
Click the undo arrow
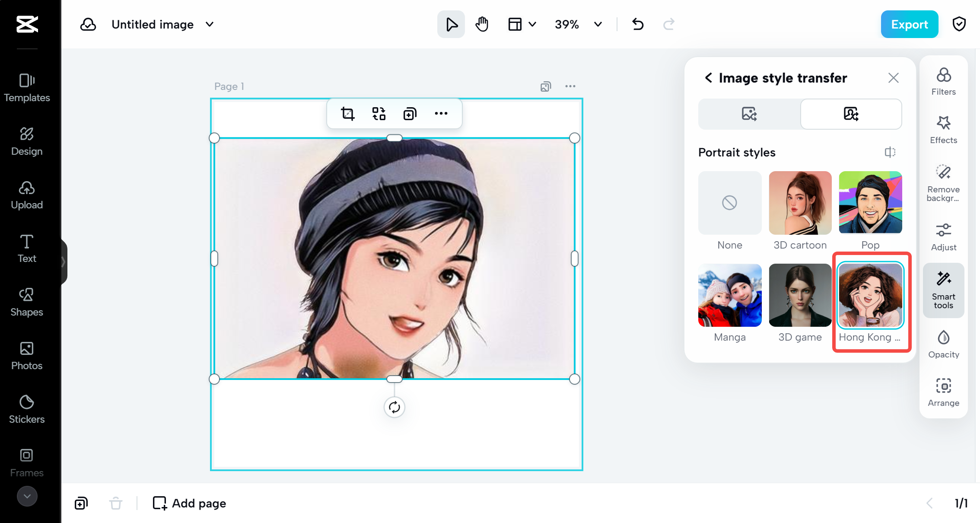point(638,24)
